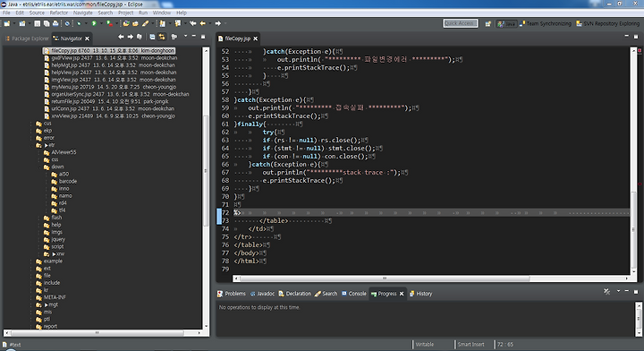Click the New file wizard icon
Image resolution: width=644 pixels, height=351 pixels.
(x=7, y=24)
